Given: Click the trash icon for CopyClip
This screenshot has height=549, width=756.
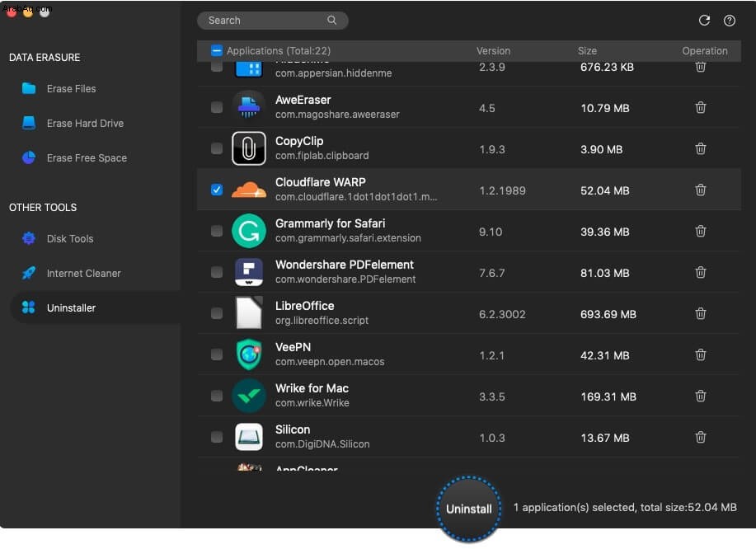Looking at the screenshot, I should coord(701,148).
